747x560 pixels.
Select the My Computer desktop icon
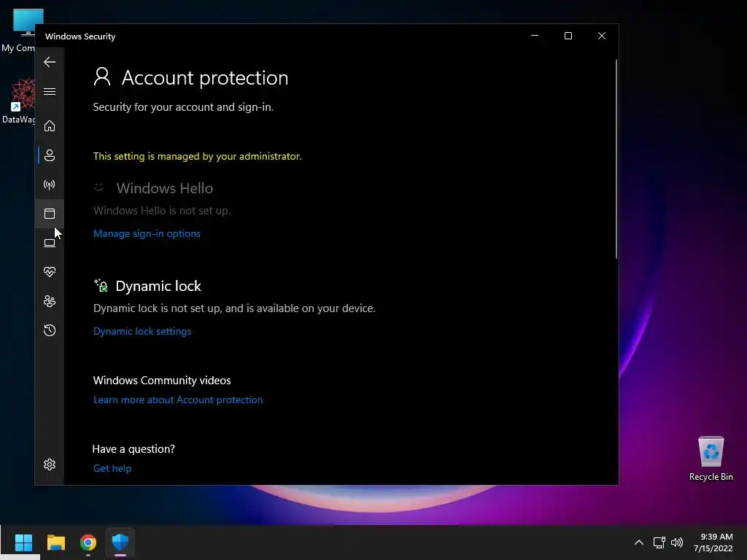[19, 31]
